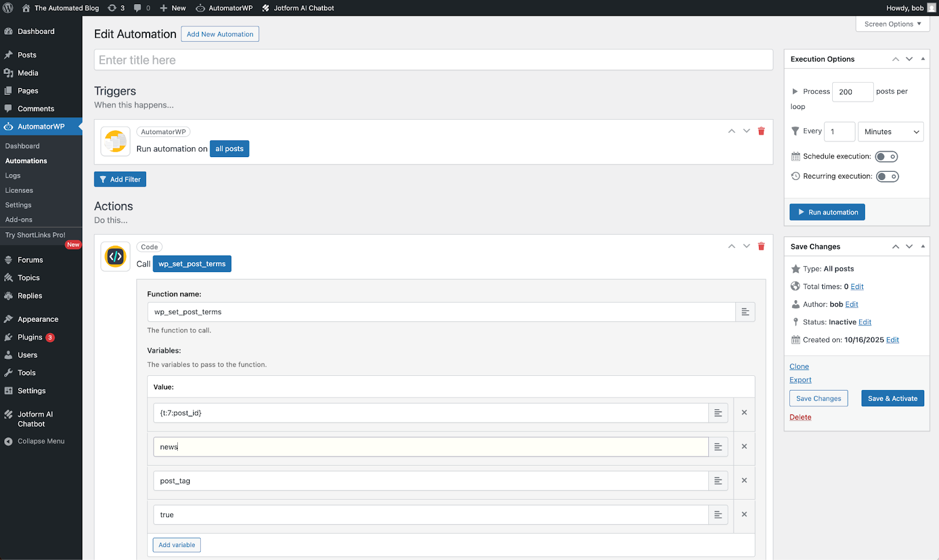Click the Save & Activate button
Screen dimensions: 939x560
point(892,398)
